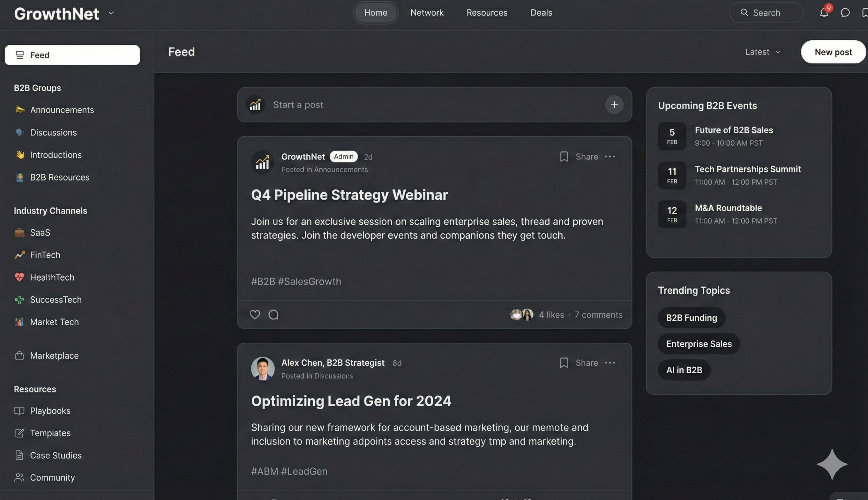Click the Search field
Screen dimensions: 868x500
[x=766, y=13]
